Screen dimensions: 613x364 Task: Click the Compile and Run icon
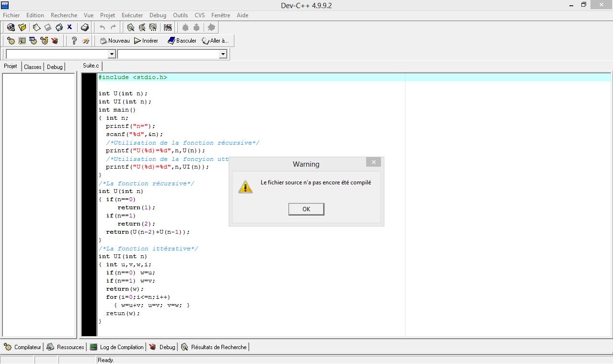[33, 41]
